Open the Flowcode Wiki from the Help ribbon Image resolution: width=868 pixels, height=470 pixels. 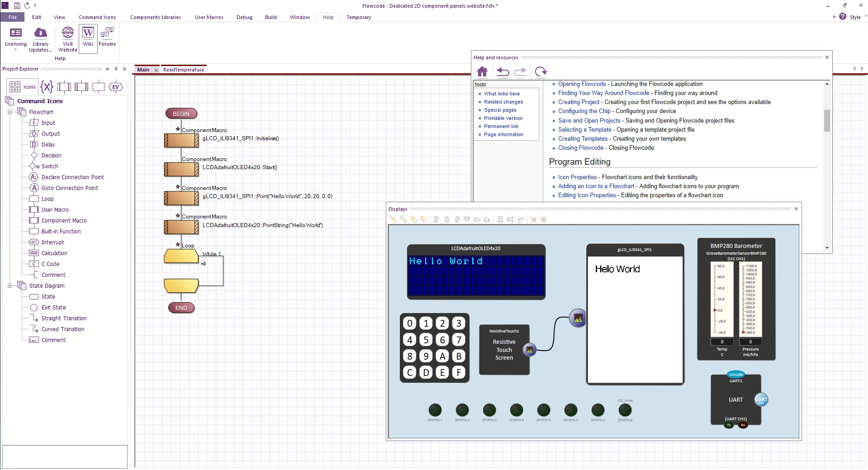pyautogui.click(x=88, y=38)
